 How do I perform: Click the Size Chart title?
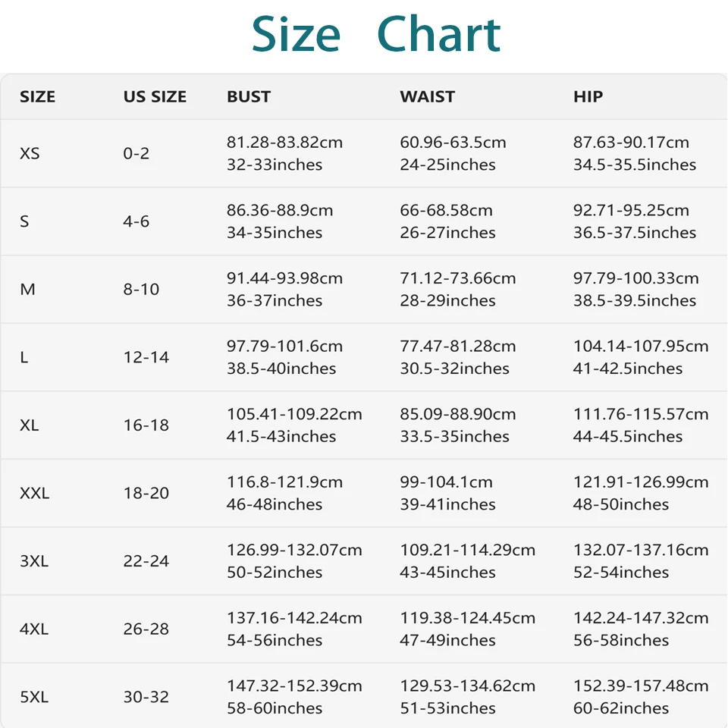pos(375,34)
